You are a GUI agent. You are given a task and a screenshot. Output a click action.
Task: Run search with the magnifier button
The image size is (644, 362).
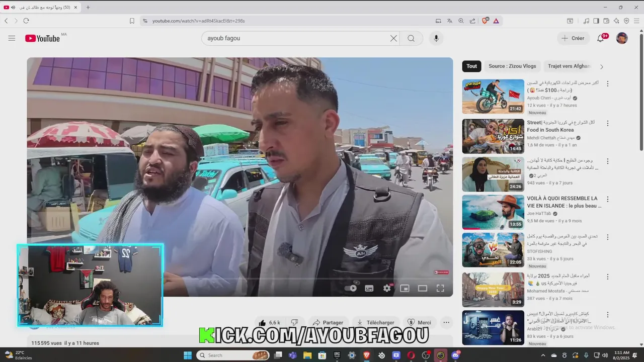(411, 38)
